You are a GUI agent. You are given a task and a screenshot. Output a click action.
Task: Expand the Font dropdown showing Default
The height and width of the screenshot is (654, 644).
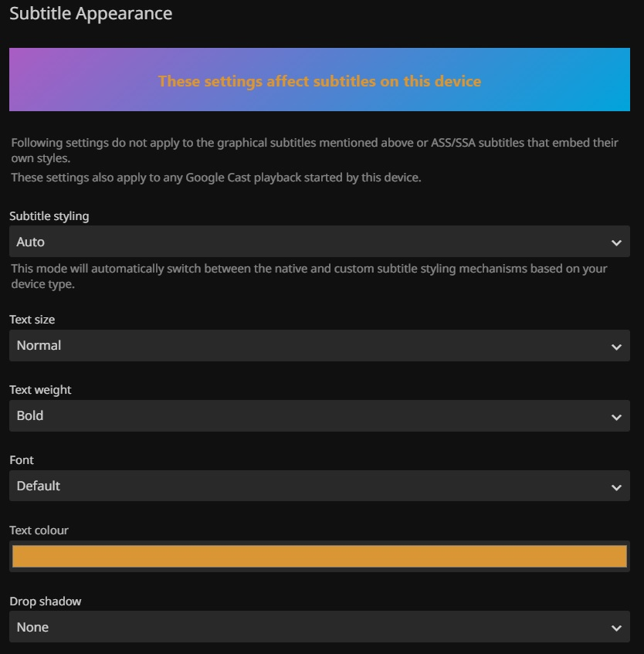coord(309,486)
